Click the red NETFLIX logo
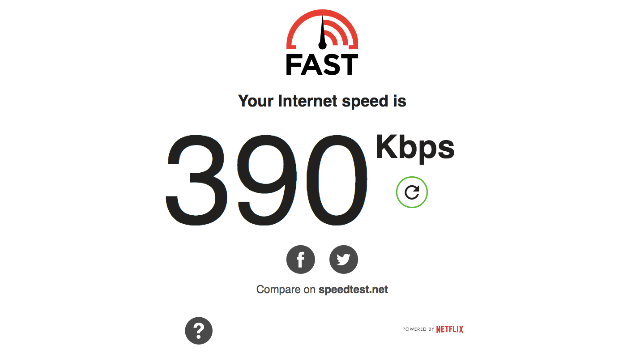Viewport: 644px width, 358px height. (x=450, y=329)
